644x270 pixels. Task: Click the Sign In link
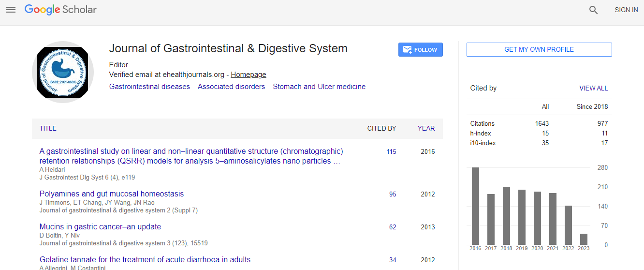click(x=626, y=10)
